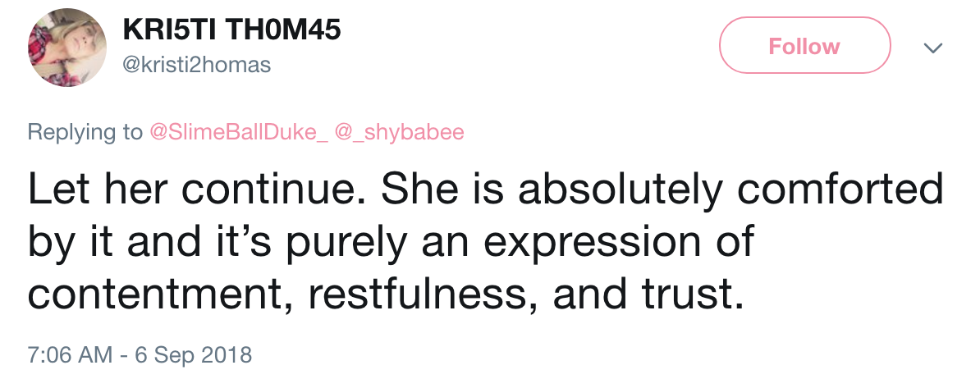Click the 'Replying to' label

point(85,132)
